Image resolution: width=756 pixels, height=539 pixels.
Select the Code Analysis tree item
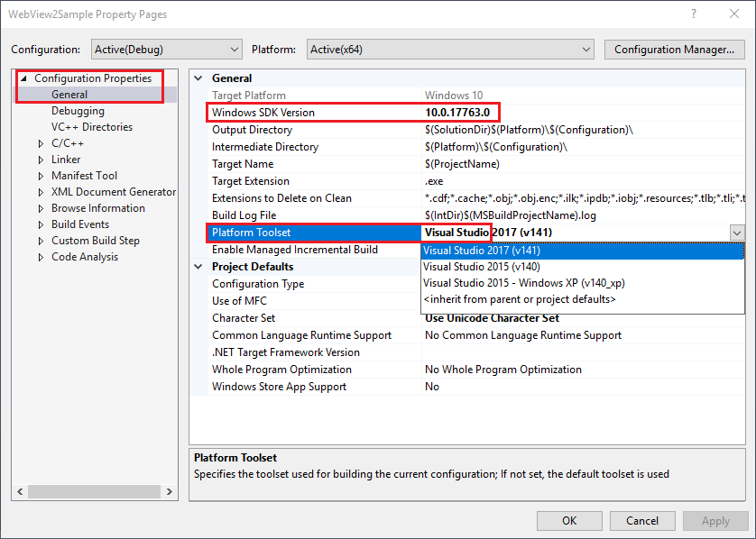click(84, 256)
